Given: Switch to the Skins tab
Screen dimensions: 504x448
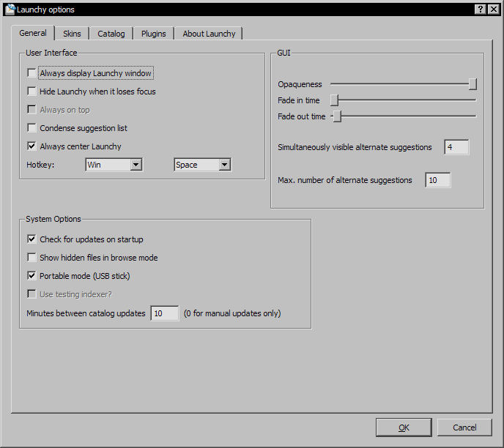Looking at the screenshot, I should tap(72, 34).
